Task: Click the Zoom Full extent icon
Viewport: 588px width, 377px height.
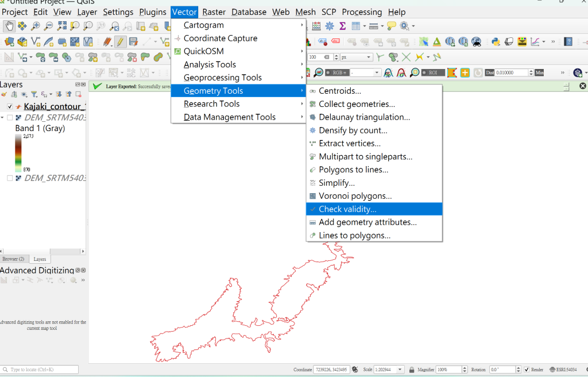Action: [x=62, y=26]
